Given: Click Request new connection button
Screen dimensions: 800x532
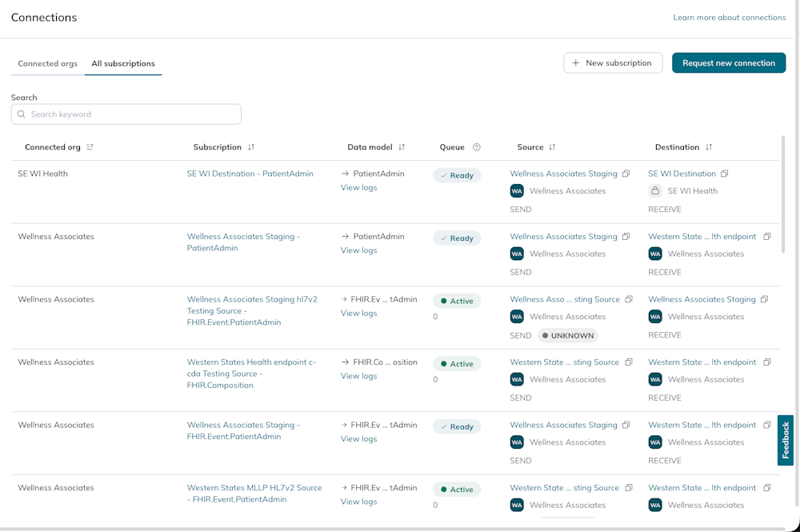Looking at the screenshot, I should (729, 62).
